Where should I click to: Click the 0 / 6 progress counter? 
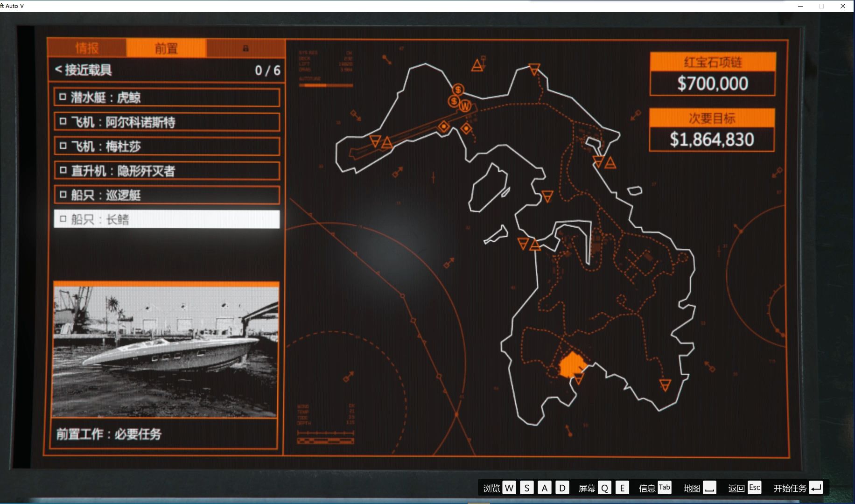(x=267, y=70)
